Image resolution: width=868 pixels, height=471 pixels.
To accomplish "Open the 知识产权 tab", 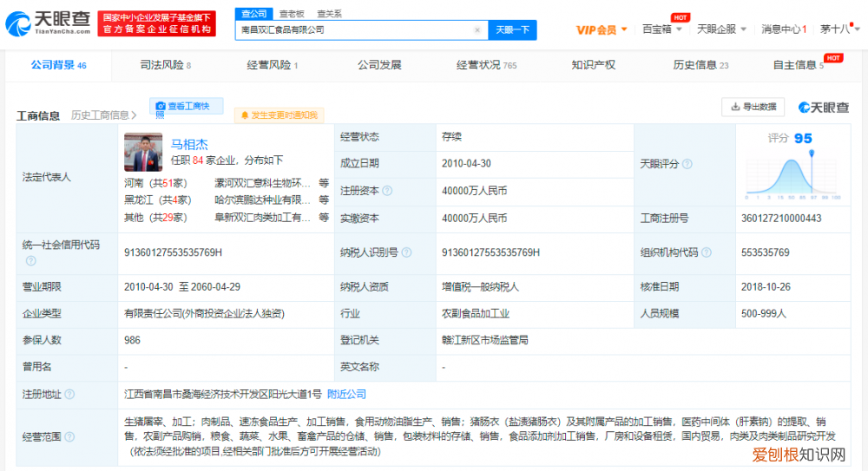I will 594,65.
